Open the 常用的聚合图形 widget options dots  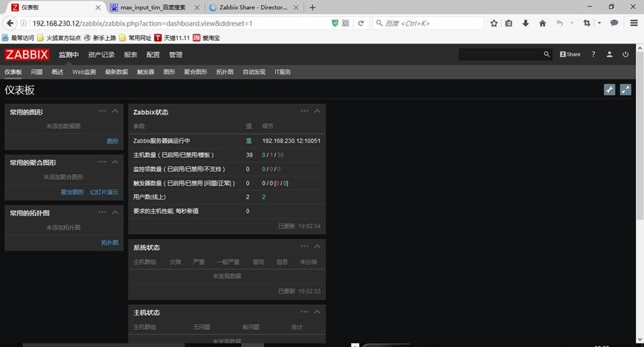102,162
